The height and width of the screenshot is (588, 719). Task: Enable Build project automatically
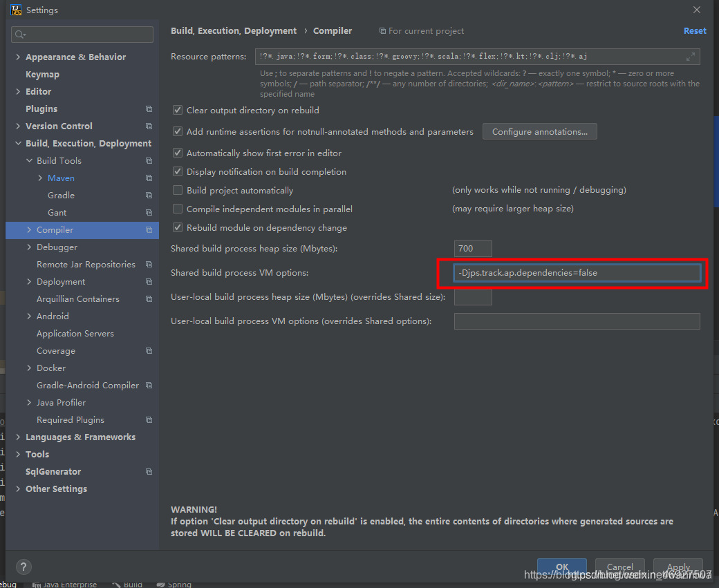coord(178,190)
